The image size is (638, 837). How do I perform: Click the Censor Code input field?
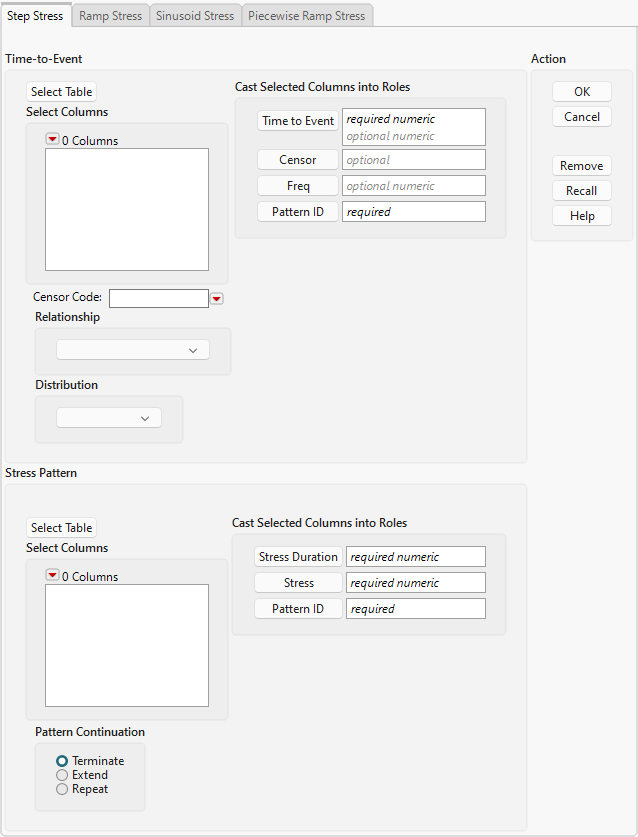[x=158, y=298]
